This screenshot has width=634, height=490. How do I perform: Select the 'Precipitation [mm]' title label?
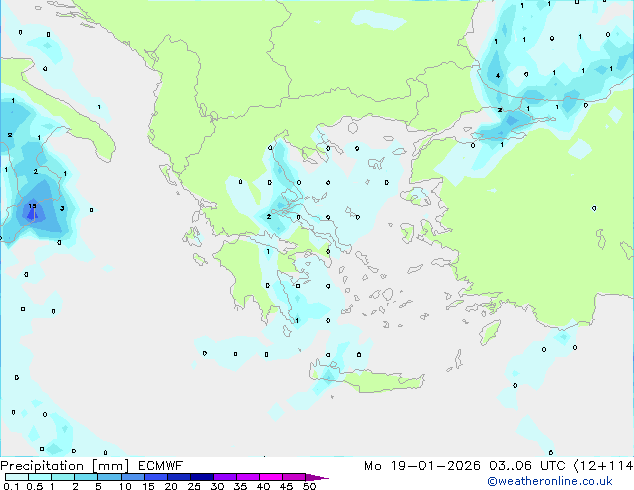point(65,466)
